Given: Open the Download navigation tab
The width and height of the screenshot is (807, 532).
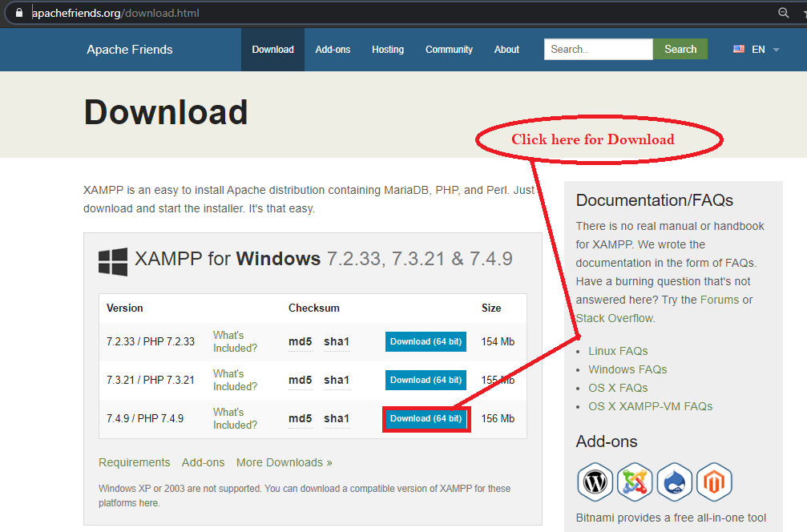Looking at the screenshot, I should click(272, 50).
